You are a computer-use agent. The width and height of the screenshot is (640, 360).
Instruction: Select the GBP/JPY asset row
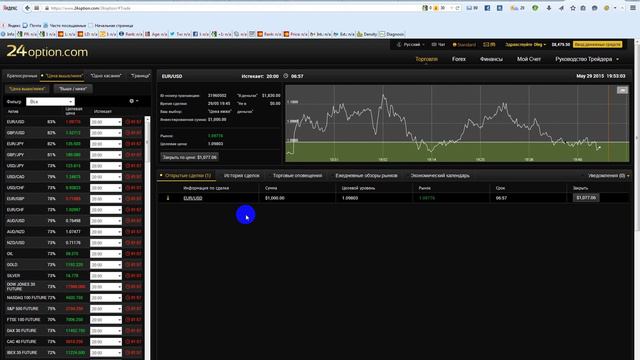74,155
